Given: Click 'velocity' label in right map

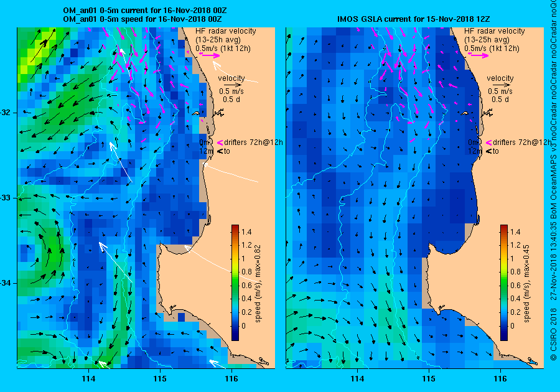Looking at the screenshot, I should pyautogui.click(x=500, y=78).
